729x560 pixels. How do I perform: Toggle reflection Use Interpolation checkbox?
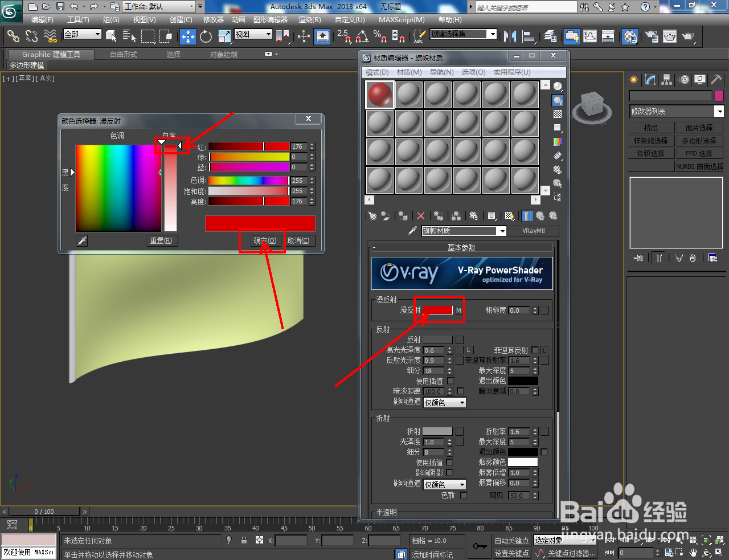(x=450, y=381)
